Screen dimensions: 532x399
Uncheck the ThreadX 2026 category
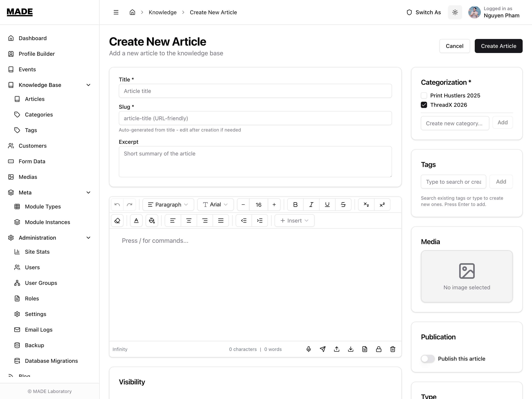coord(424,105)
